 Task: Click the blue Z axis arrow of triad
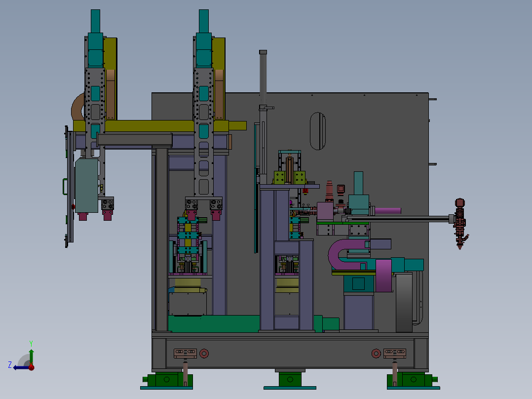point(21,367)
